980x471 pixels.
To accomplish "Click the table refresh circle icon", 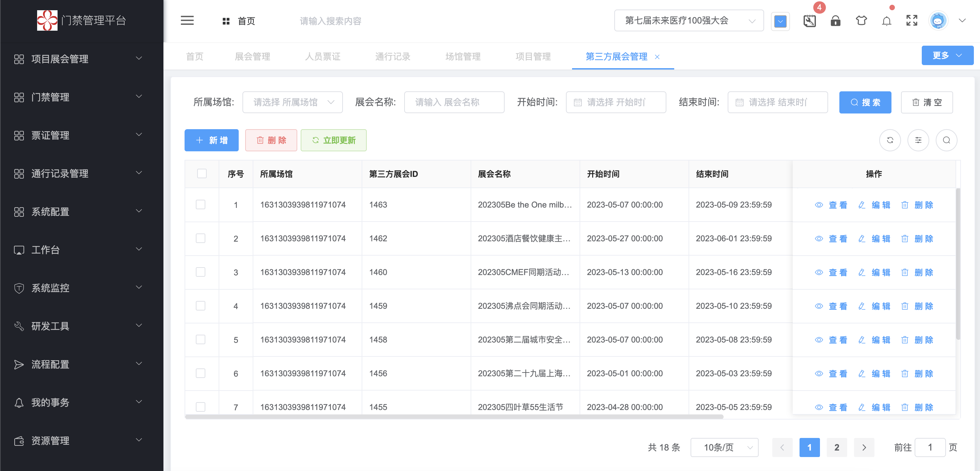I will tap(890, 140).
